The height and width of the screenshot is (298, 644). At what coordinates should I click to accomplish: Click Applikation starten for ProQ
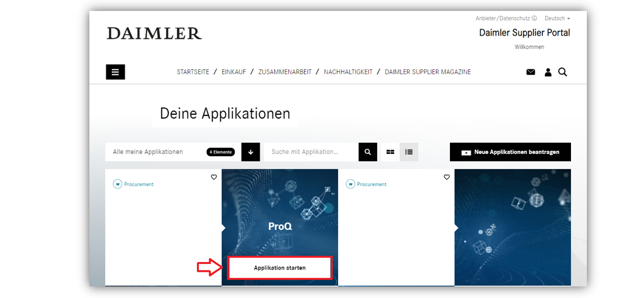coord(279,268)
